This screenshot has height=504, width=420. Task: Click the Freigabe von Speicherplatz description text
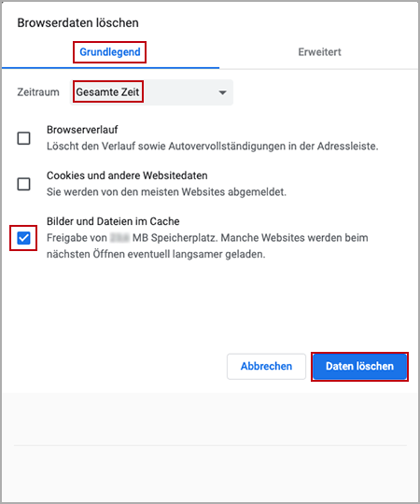pyautogui.click(x=207, y=238)
